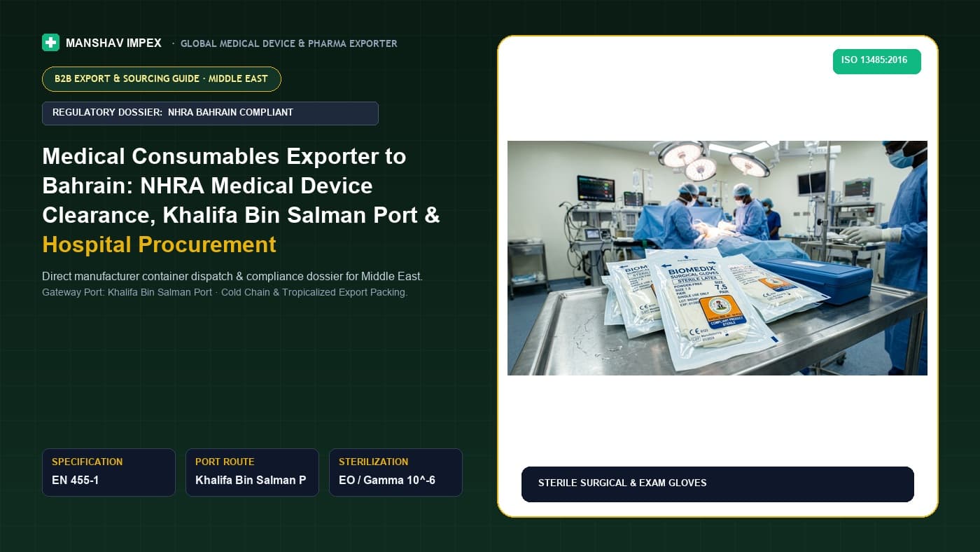Viewport: 980px width, 552px height.
Task: Click the Gateway Port Khalifa Bin Salman Port line
Action: [225, 292]
